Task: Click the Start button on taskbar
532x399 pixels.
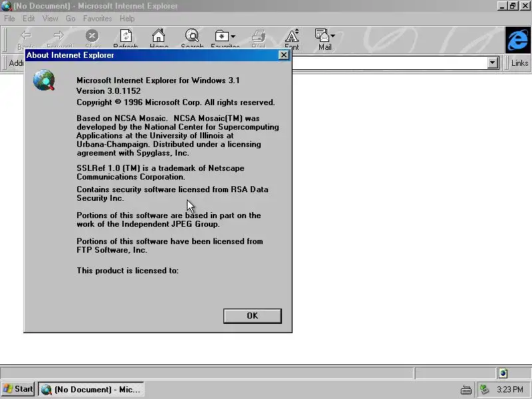Action: [x=18, y=389]
